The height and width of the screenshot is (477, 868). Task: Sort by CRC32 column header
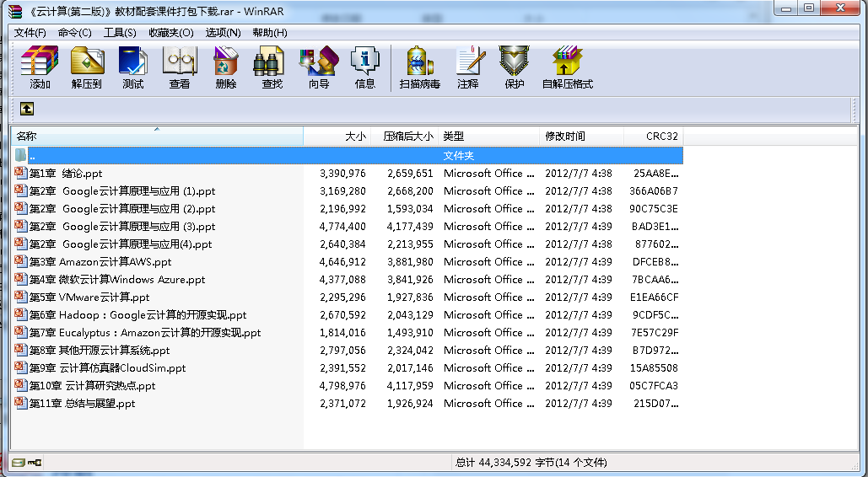[654, 137]
